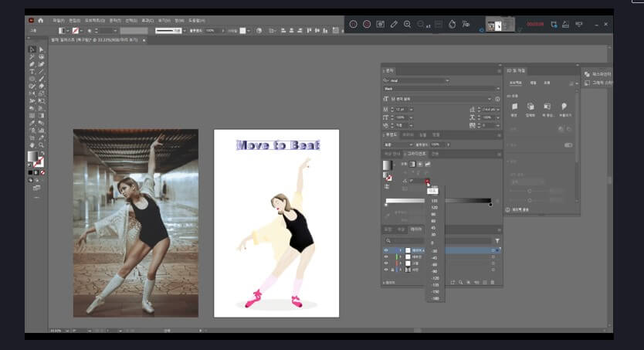Toggle the switch in the 3D and Materials panel
The width and height of the screenshot is (644, 350).
click(x=568, y=144)
